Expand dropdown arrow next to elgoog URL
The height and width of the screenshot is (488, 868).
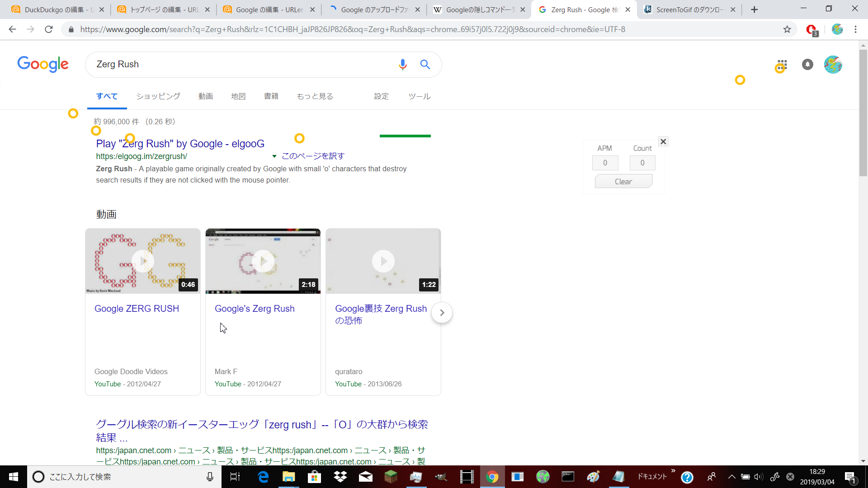tap(274, 156)
